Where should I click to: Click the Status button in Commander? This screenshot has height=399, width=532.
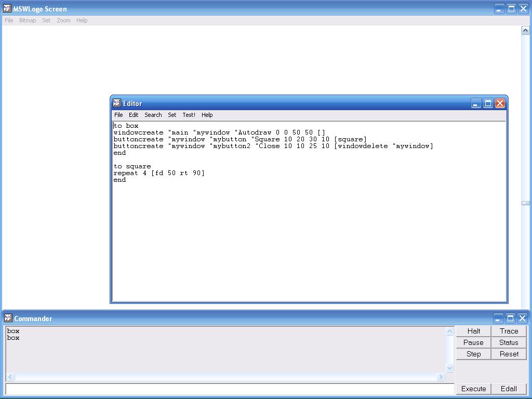[x=509, y=343]
